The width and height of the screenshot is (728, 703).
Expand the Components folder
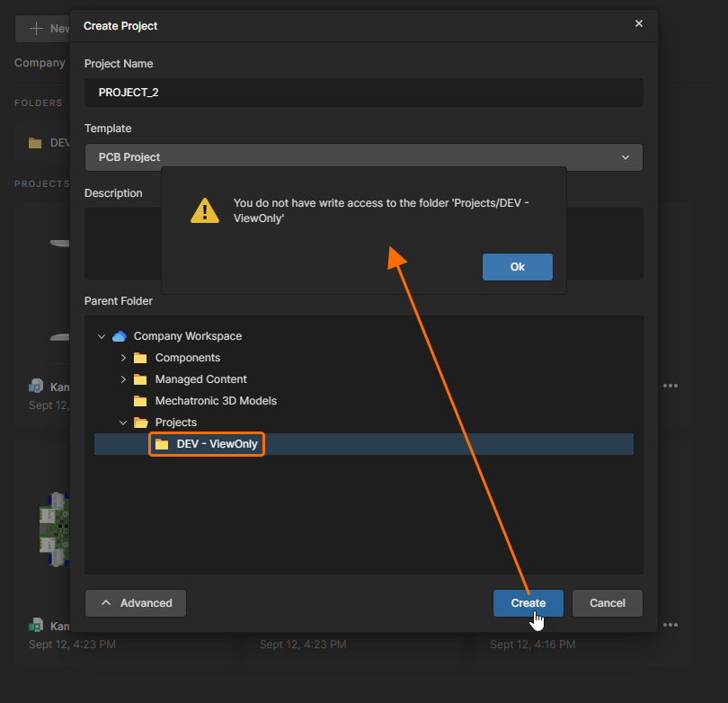(x=123, y=358)
